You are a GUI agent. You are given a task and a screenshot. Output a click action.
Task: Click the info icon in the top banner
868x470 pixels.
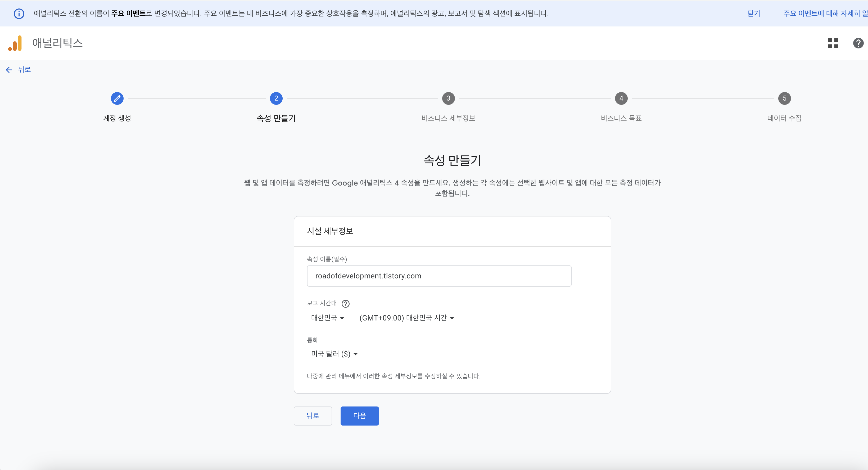coord(19,13)
